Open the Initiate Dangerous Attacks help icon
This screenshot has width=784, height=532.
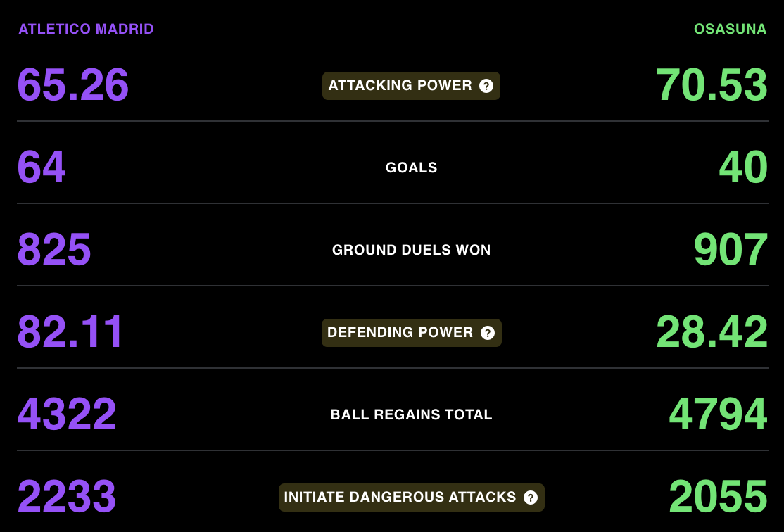(x=531, y=498)
